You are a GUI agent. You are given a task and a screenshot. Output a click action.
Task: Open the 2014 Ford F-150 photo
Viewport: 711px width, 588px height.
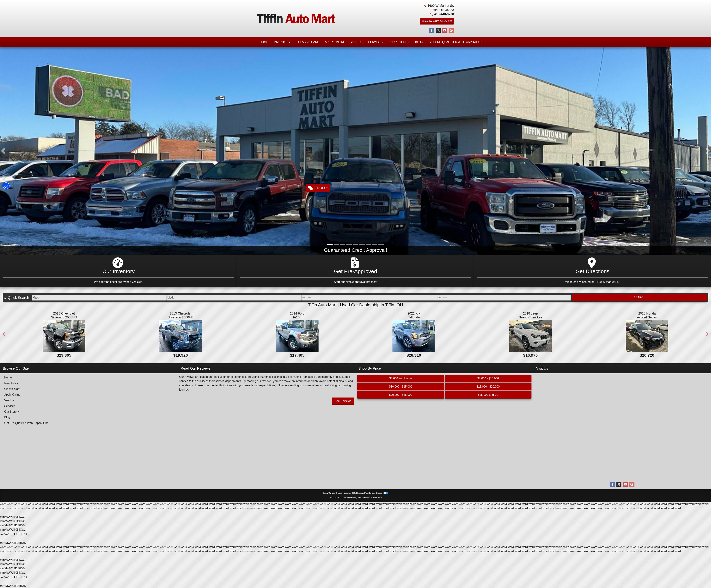(297, 336)
